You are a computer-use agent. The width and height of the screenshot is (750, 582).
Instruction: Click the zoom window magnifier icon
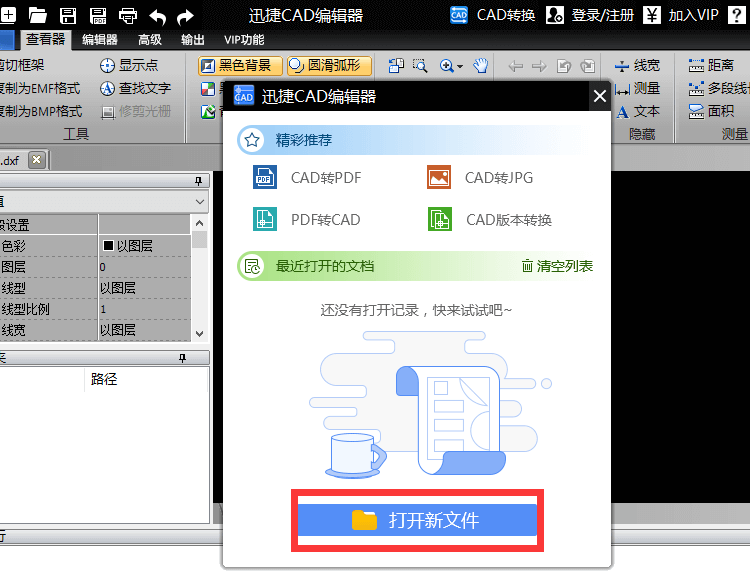[x=420, y=66]
